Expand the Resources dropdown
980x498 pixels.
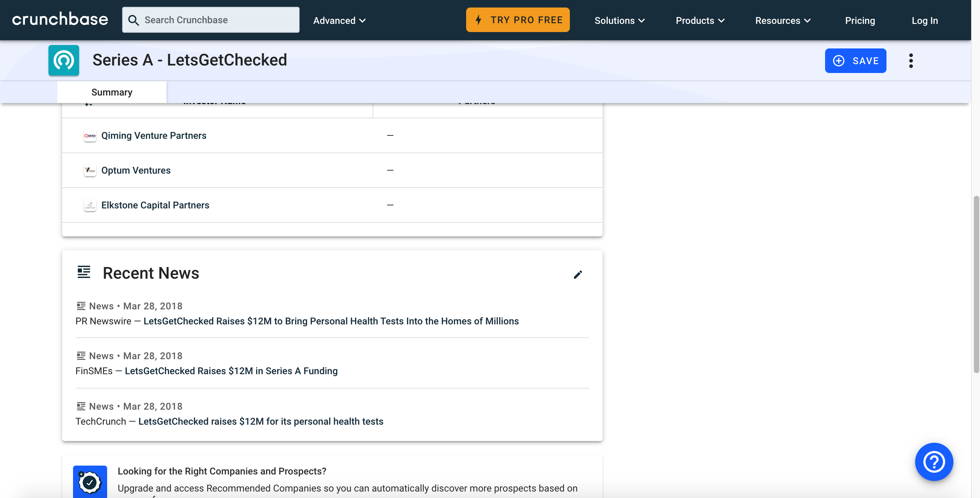point(782,20)
